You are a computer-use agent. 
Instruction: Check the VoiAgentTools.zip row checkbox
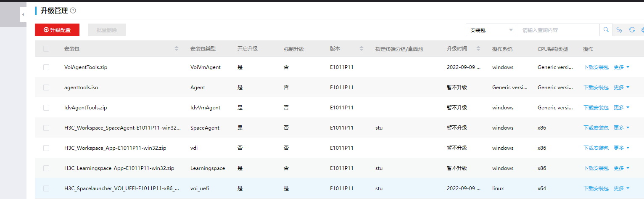point(46,67)
